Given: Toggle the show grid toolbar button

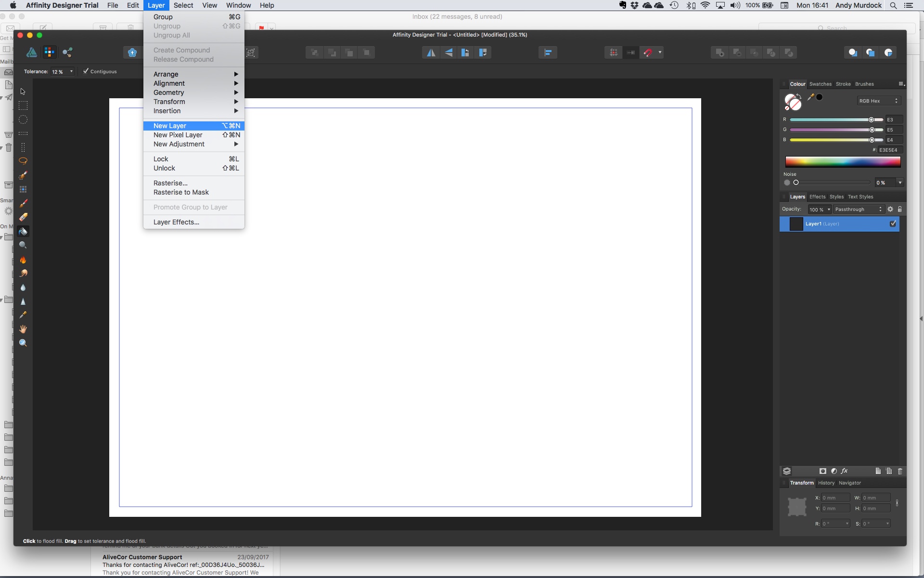Looking at the screenshot, I should point(613,53).
